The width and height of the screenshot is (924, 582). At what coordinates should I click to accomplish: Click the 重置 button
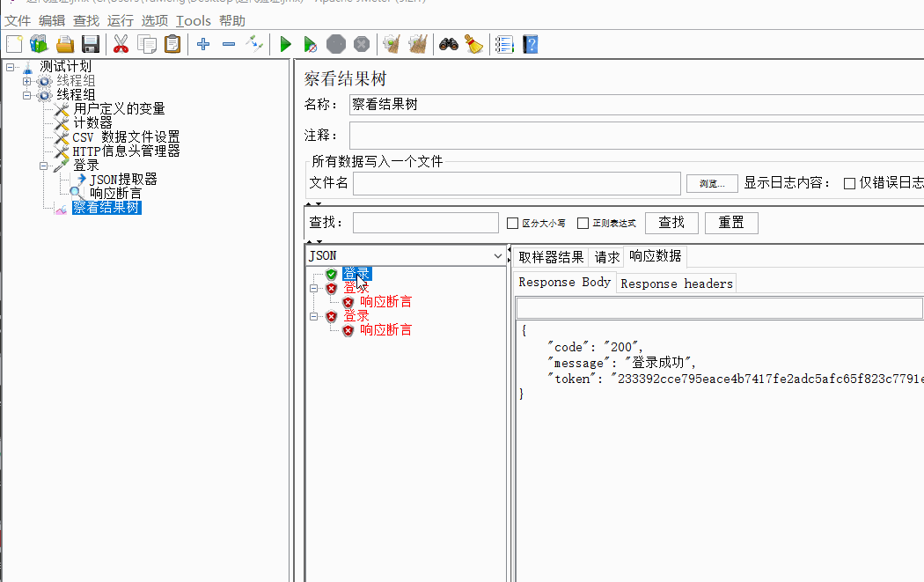pyautogui.click(x=731, y=223)
